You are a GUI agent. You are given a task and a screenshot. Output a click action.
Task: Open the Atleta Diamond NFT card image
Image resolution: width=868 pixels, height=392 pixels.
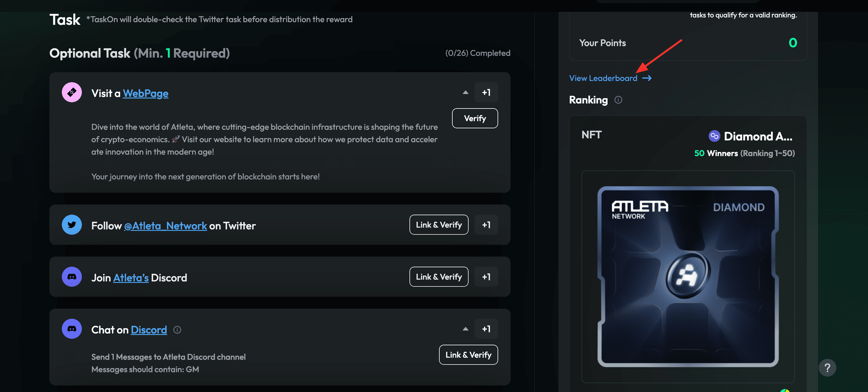pyautogui.click(x=688, y=276)
